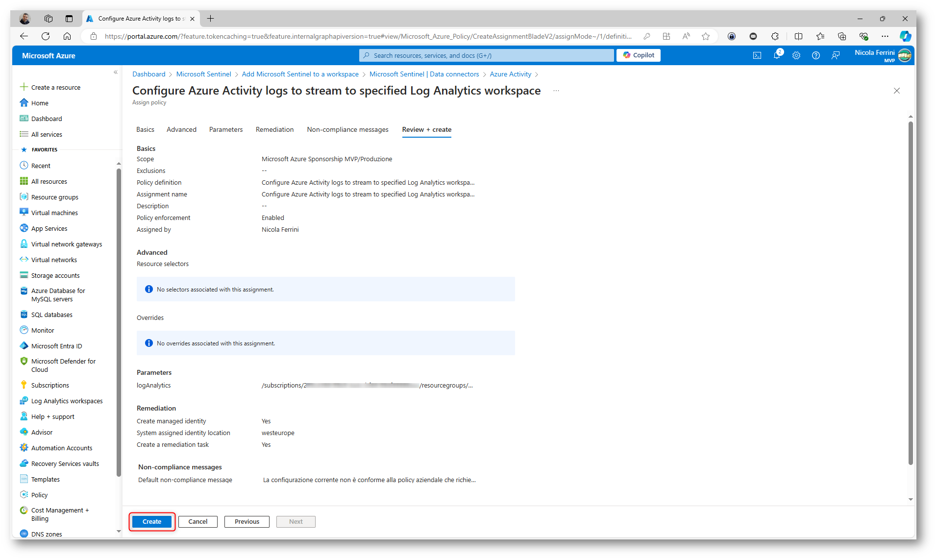Switch to the Advanced tab
Image resolution: width=937 pixels, height=560 pixels.
(181, 129)
